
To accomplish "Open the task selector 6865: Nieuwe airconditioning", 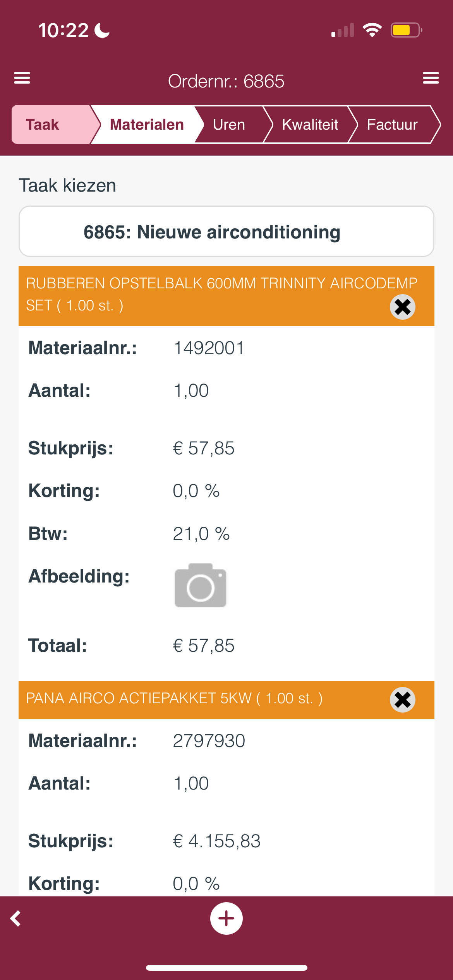I will tap(226, 231).
